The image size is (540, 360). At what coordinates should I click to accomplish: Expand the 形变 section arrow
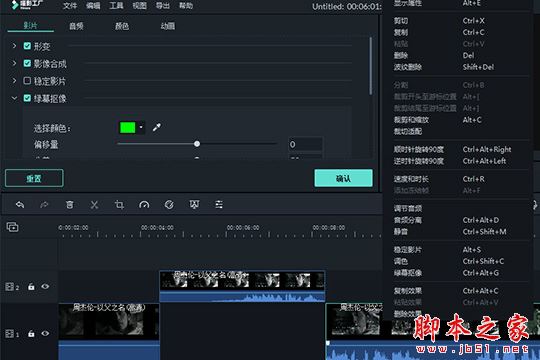14,46
